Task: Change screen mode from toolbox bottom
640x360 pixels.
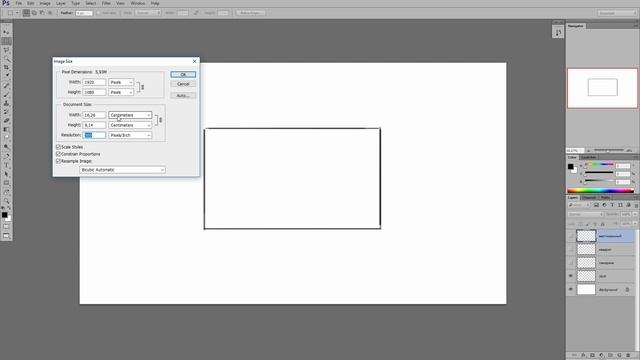Action: pyautogui.click(x=6, y=236)
